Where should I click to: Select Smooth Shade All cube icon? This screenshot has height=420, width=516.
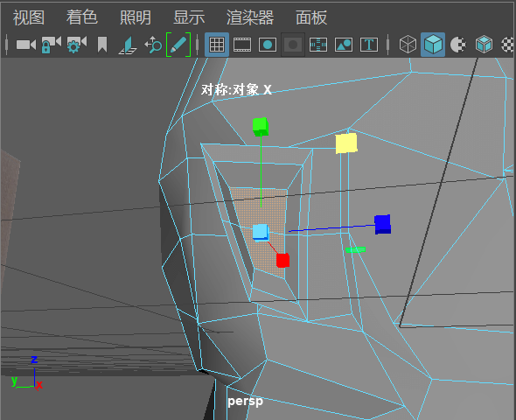click(433, 45)
